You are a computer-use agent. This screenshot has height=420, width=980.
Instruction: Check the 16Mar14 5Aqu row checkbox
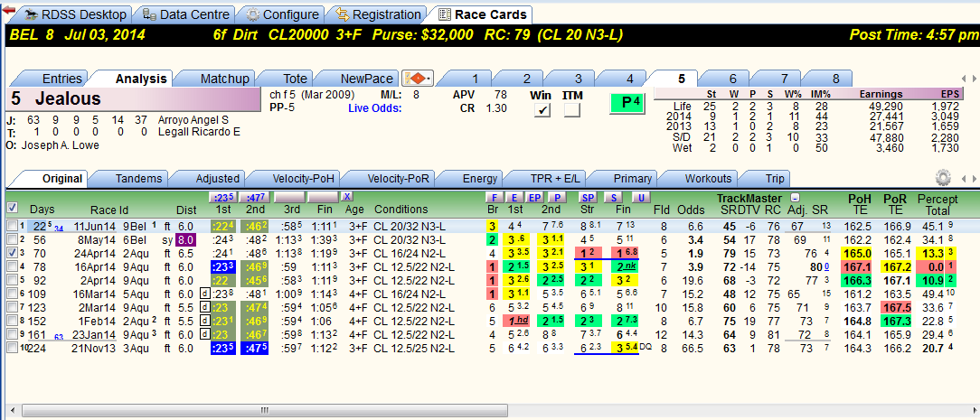(x=12, y=294)
